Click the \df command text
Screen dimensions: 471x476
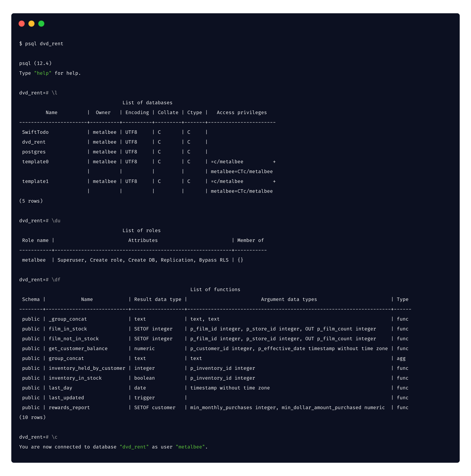pyautogui.click(x=56, y=280)
